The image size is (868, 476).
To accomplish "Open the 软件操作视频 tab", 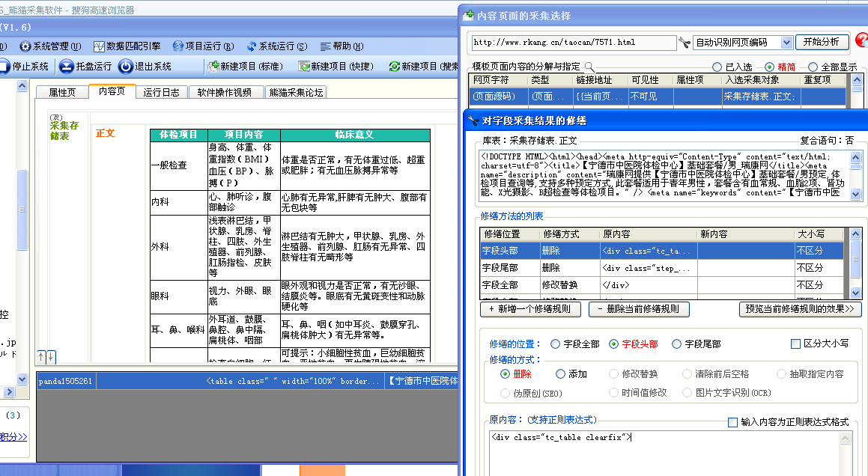I will pos(225,93).
